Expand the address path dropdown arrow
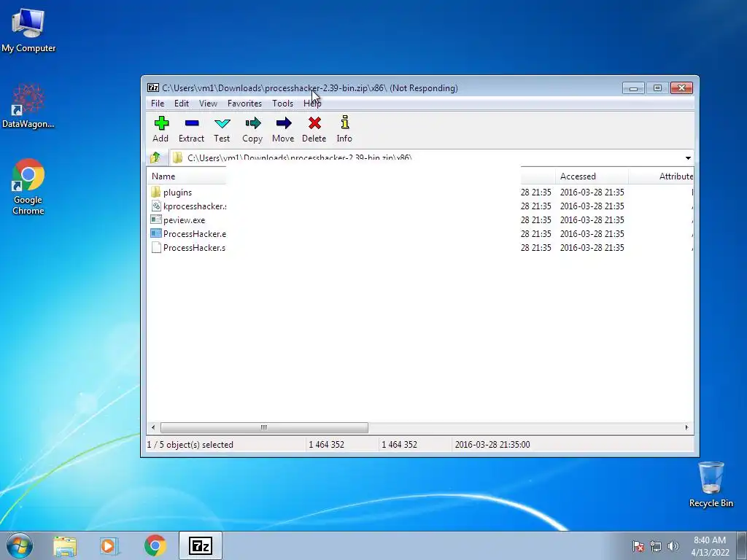Image resolution: width=747 pixels, height=560 pixels. 688,157
